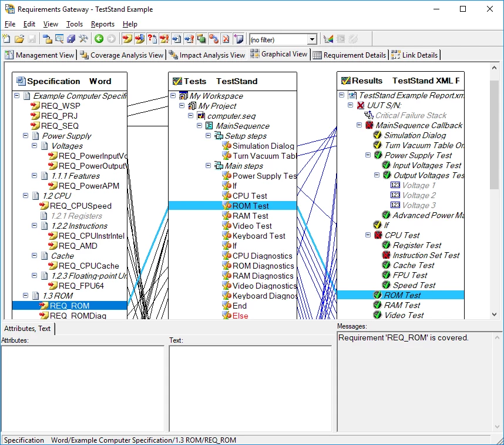Collapse the Power Supply node in Specification
This screenshot has width=504, height=445.
pos(25,136)
